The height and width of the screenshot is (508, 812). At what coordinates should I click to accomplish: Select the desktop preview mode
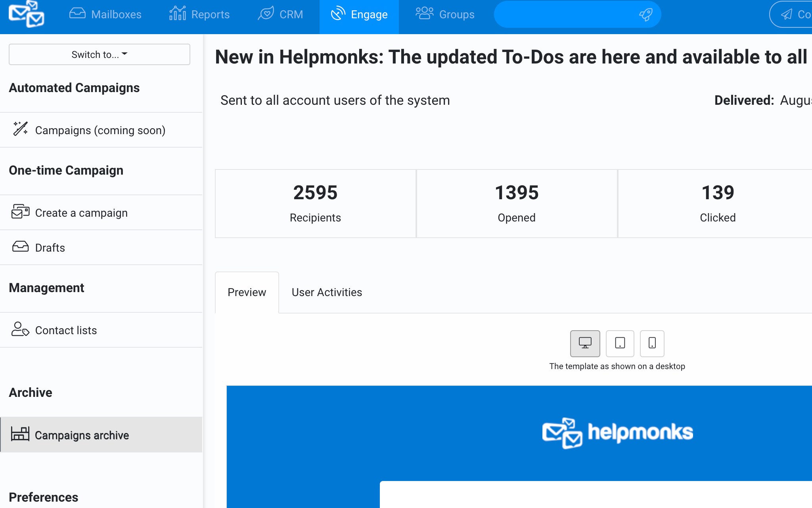585,343
